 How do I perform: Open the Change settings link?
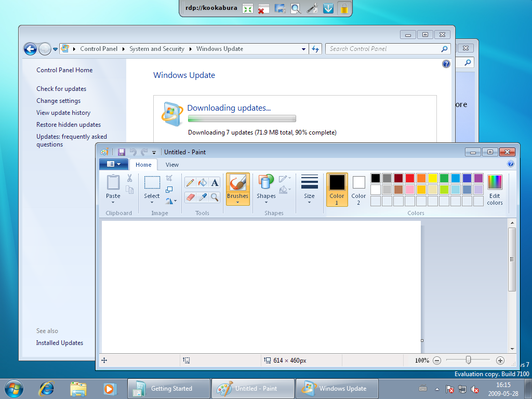coord(58,101)
